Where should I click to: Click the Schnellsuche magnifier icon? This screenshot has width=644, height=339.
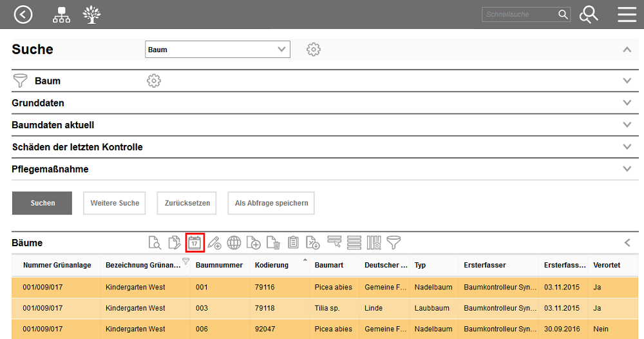point(563,14)
